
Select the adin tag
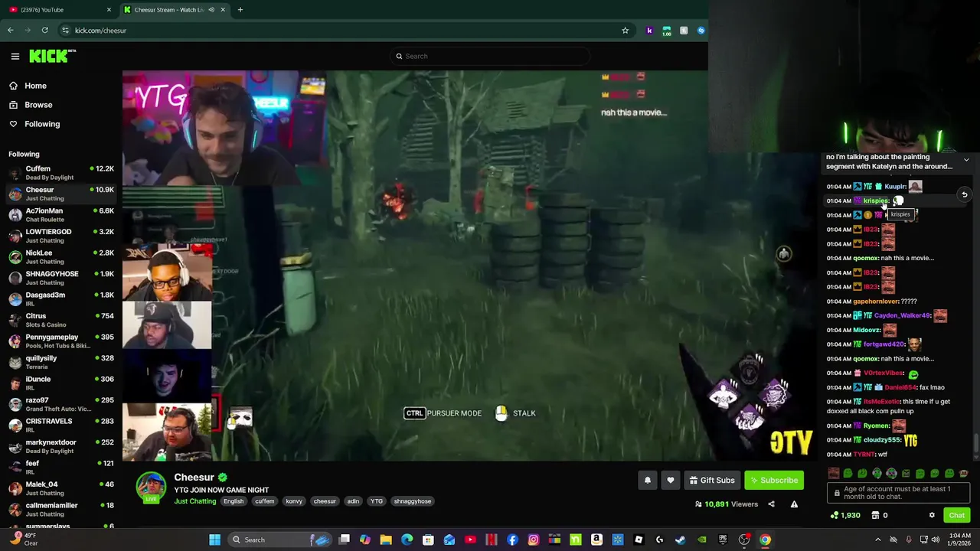pos(353,501)
